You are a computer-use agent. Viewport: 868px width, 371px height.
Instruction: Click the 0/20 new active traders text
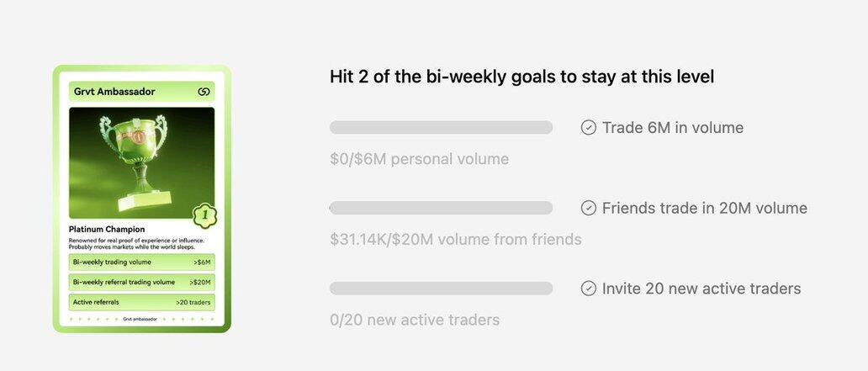[x=414, y=320]
